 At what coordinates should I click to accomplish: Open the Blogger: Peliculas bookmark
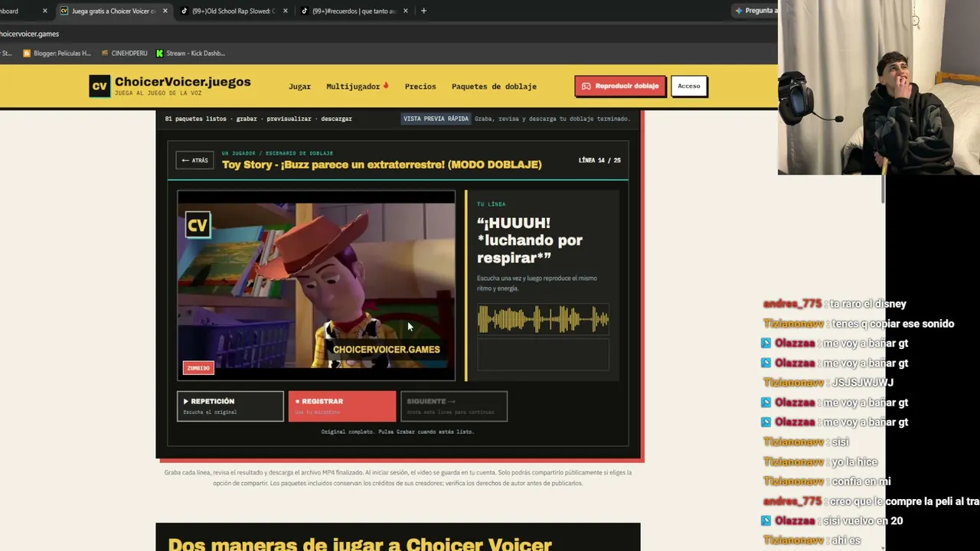[57, 54]
